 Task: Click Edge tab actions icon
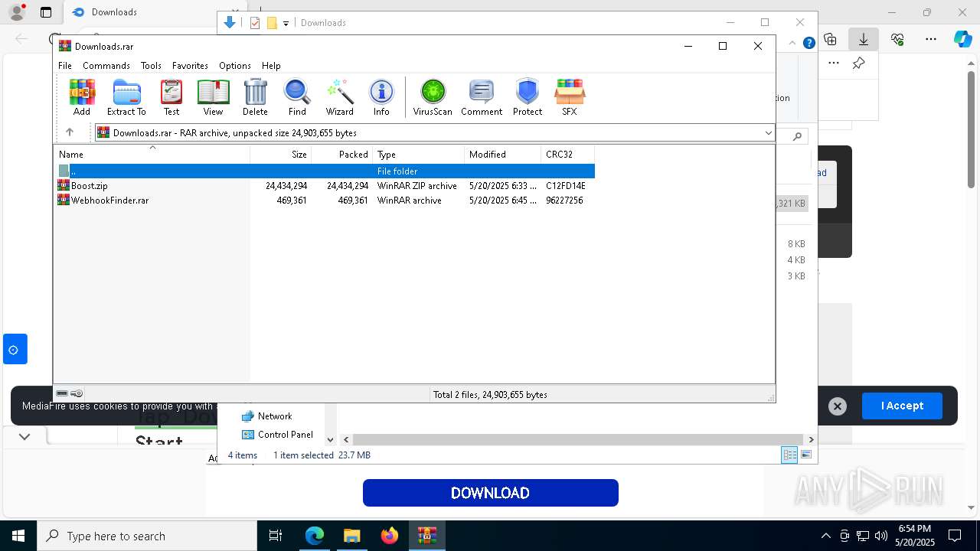coord(46,12)
